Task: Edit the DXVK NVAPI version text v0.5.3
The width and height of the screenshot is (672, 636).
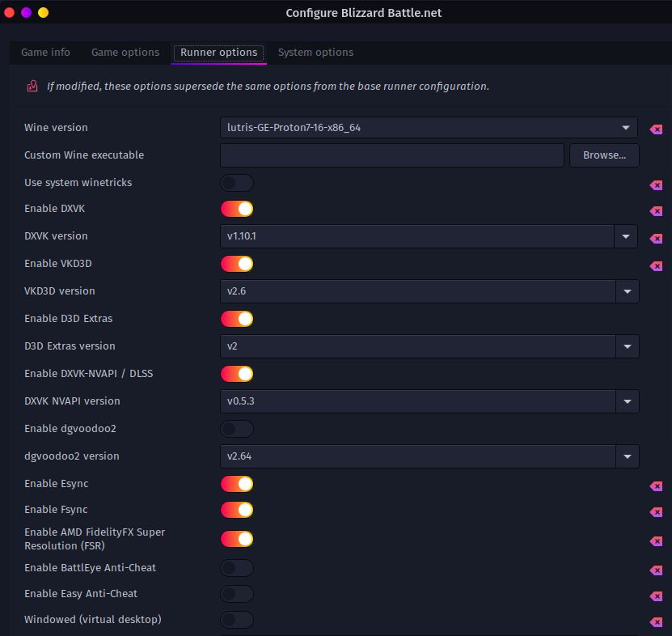Action: [x=418, y=401]
